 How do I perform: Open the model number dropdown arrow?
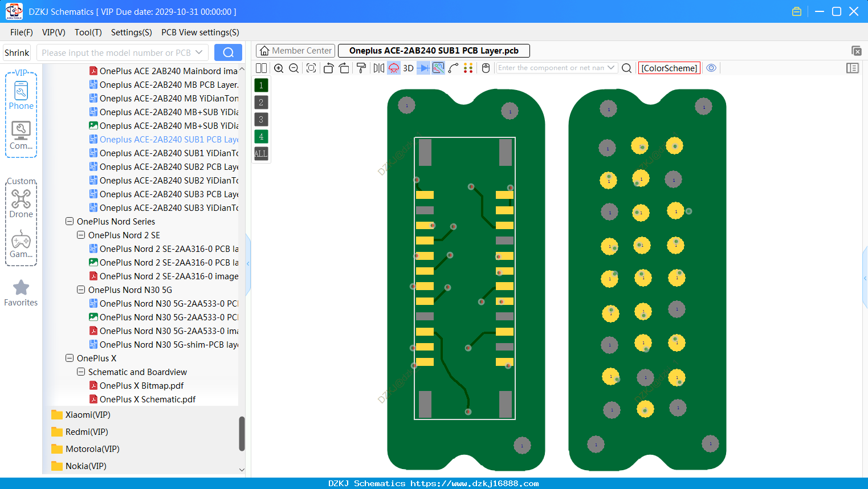[x=199, y=52]
